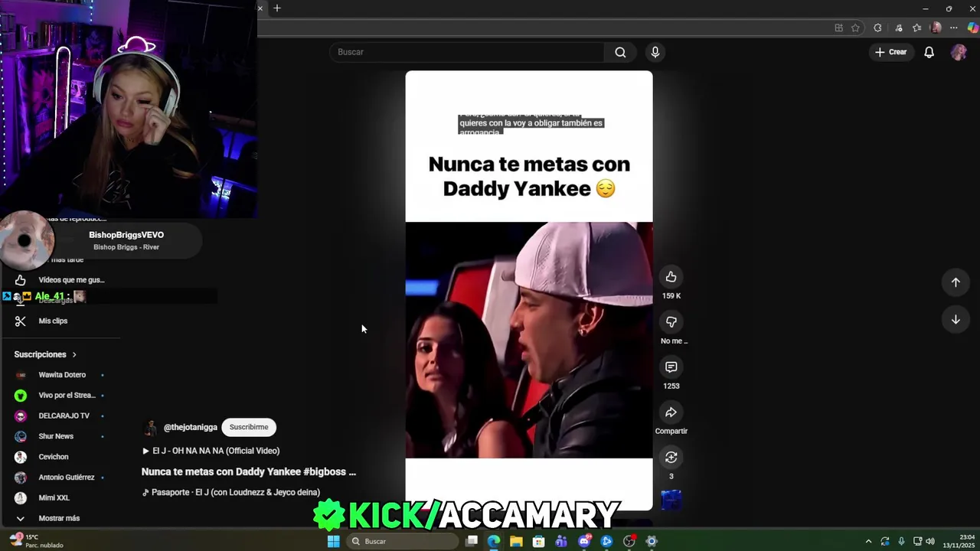
Task: Go to the previous short with up arrow
Action: click(955, 282)
